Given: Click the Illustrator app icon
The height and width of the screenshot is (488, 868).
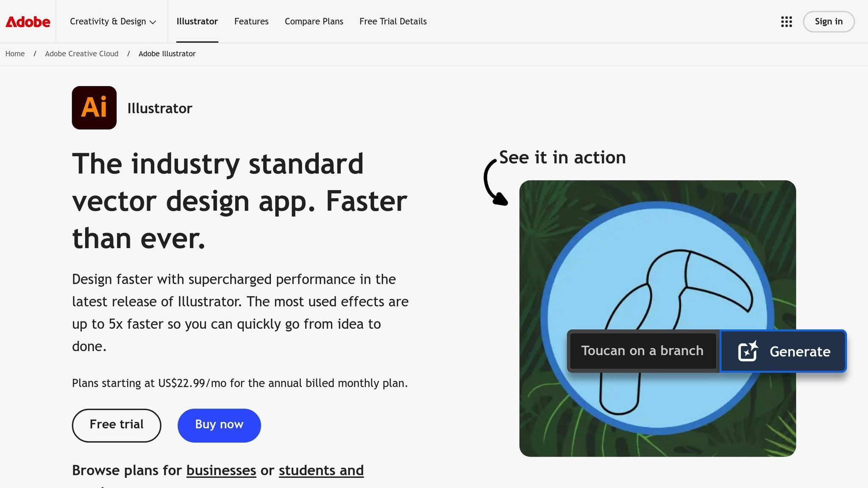Looking at the screenshot, I should click(x=94, y=108).
